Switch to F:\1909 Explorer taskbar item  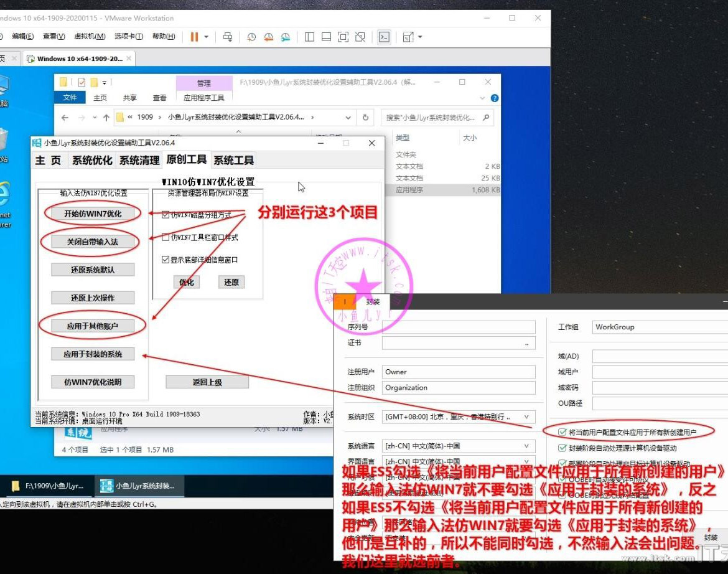[x=48, y=486]
